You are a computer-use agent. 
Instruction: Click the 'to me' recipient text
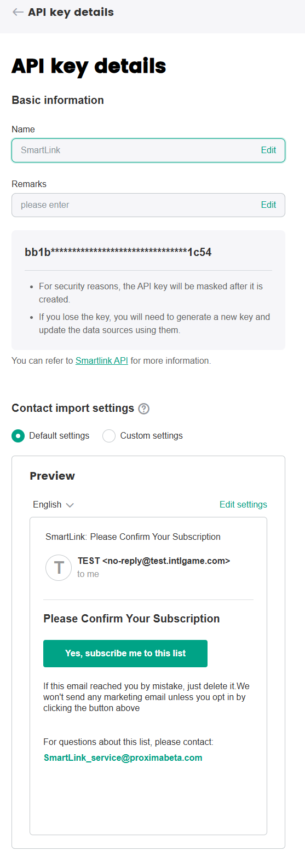[x=88, y=574]
